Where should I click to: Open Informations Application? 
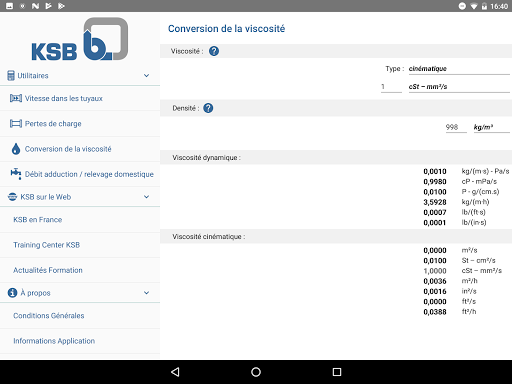pos(80,341)
